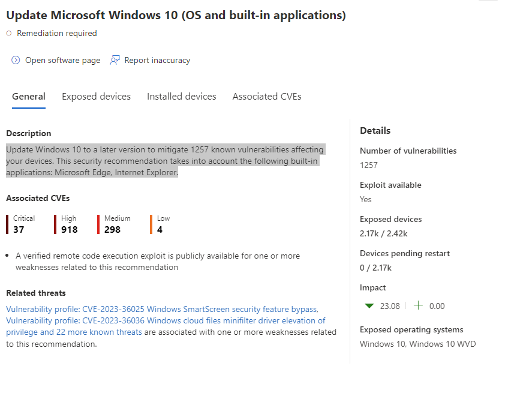Click the Critical severity color bar
511x420 pixels.
[7, 224]
